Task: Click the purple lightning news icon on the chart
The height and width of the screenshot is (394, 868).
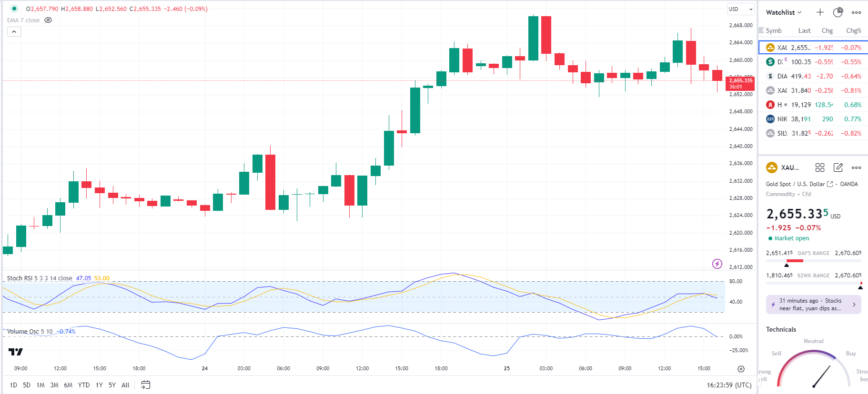Action: click(x=717, y=264)
